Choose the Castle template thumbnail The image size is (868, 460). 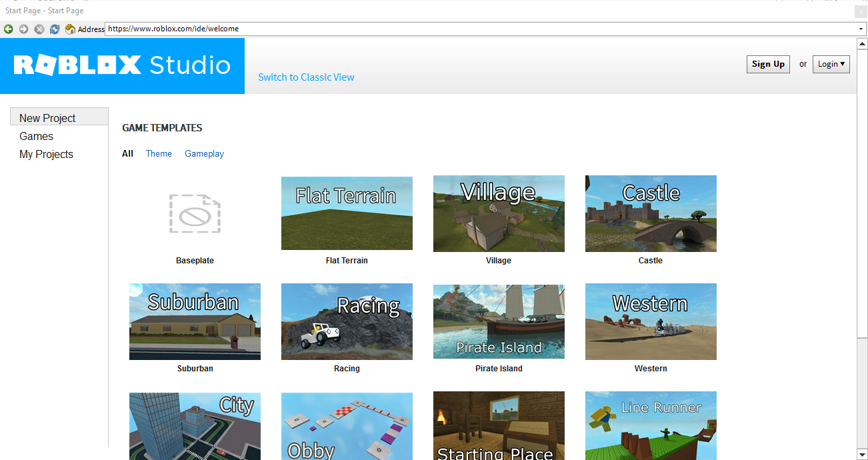(x=651, y=213)
